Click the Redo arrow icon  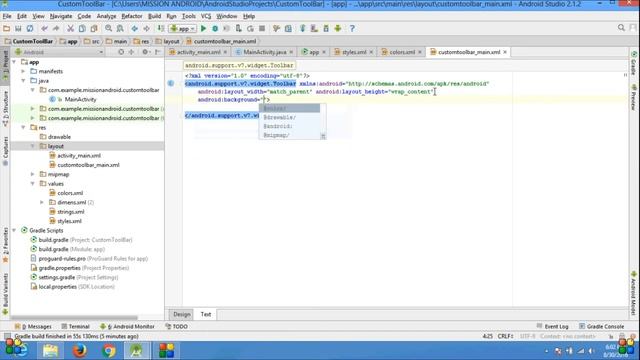point(56,29)
